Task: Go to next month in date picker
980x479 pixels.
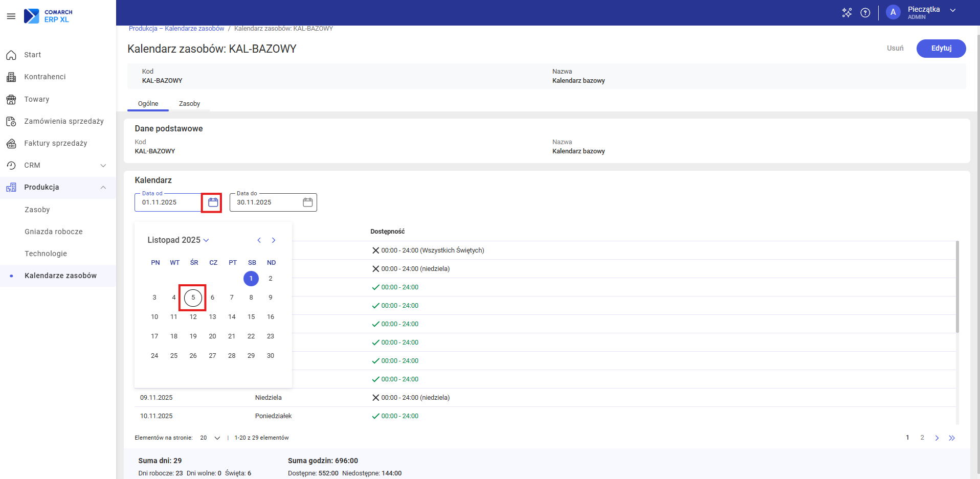Action: pyautogui.click(x=274, y=240)
